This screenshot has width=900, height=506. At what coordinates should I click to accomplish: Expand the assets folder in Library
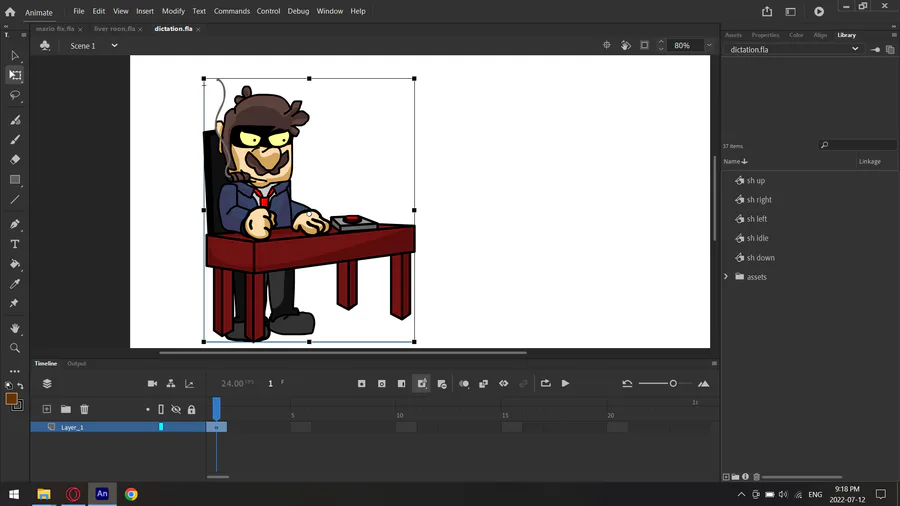[x=726, y=277]
